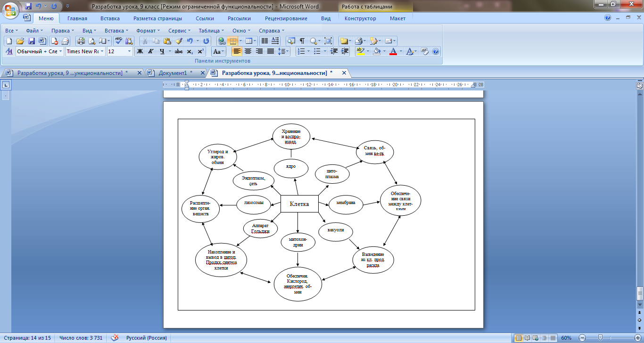Click the 60% zoom level button

point(566,338)
